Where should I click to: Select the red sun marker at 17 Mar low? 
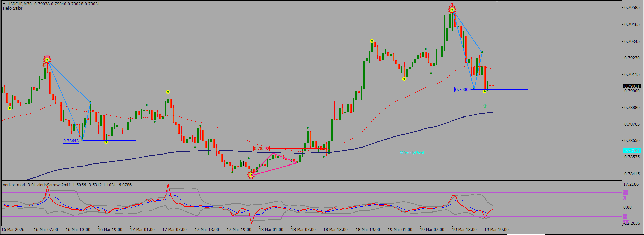coord(251,175)
